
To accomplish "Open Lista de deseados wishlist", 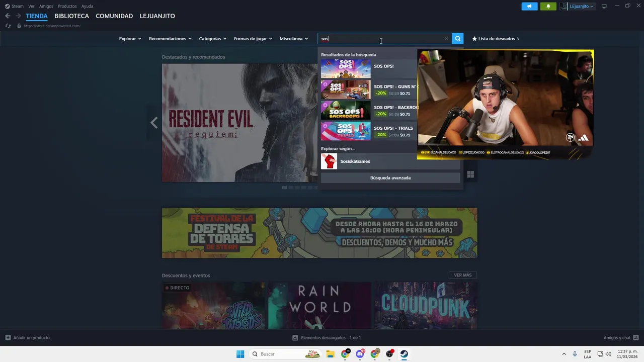I will pos(495,39).
